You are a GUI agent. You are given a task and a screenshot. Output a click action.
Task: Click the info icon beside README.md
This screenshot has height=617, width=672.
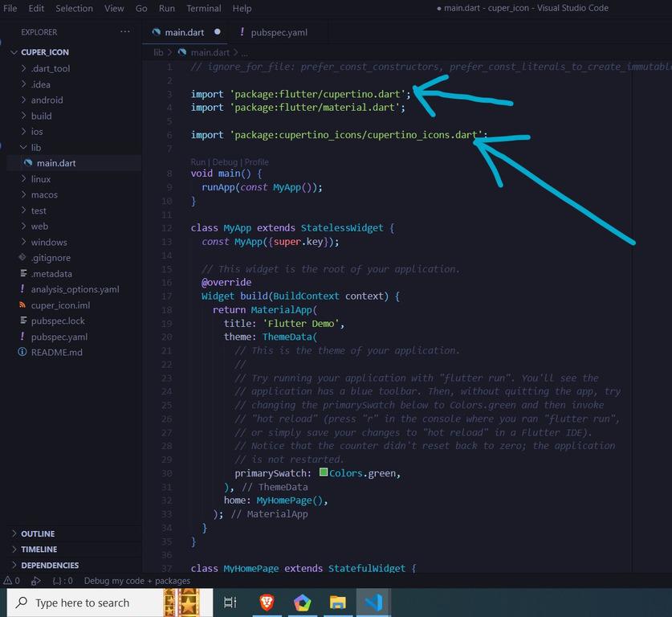[22, 352]
